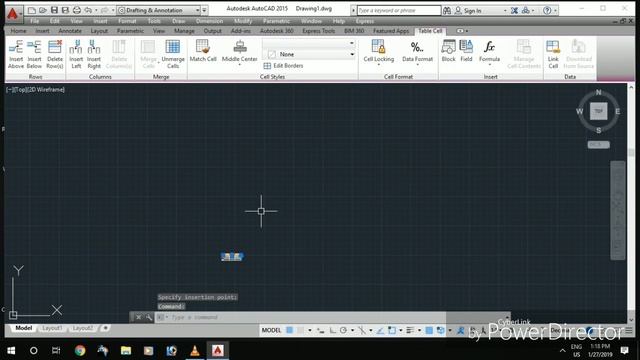
Task: Click New drawing icon in quick access toolbar
Action: point(32,10)
